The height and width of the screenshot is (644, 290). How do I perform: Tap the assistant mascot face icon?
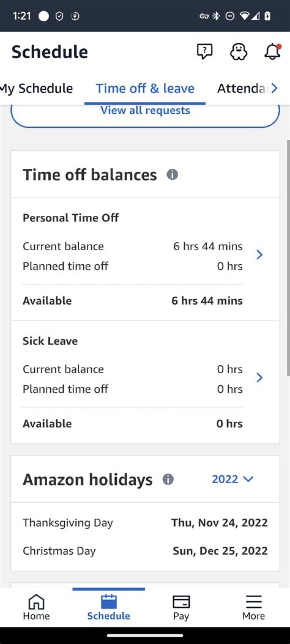point(238,52)
